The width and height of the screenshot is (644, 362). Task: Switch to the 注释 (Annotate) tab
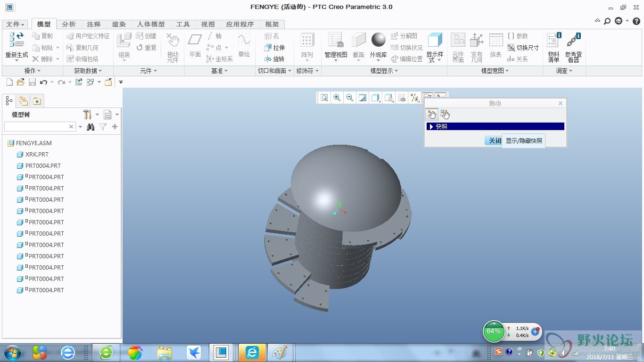tap(94, 24)
